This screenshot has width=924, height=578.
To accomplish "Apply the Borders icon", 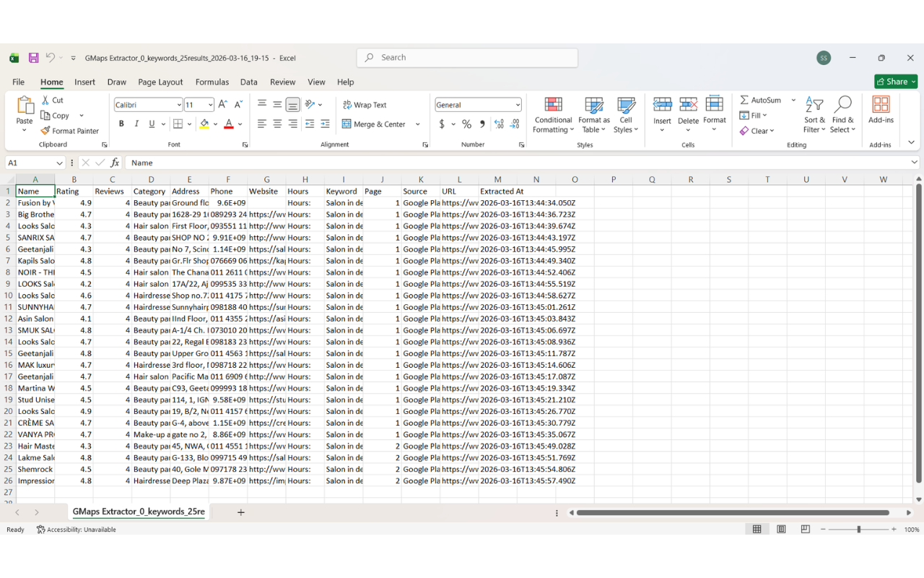I will pyautogui.click(x=178, y=124).
